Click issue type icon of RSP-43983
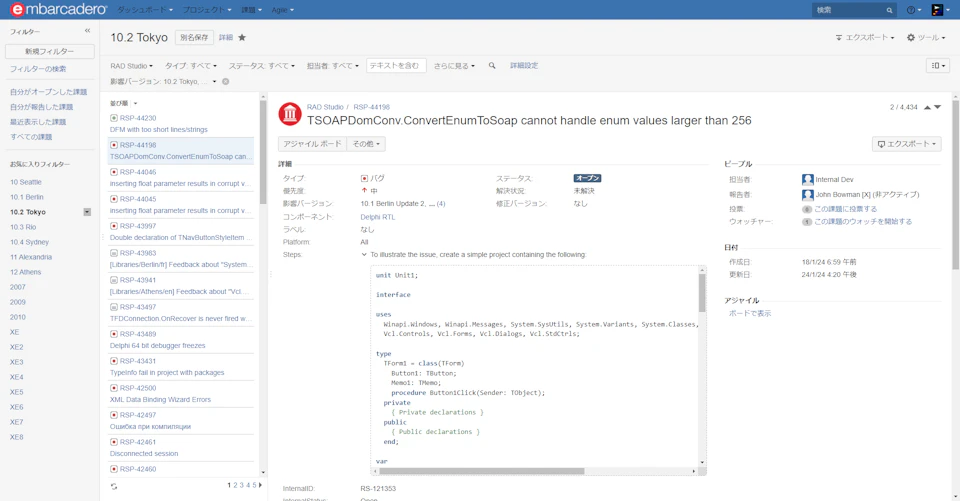The image size is (960, 501). click(114, 253)
